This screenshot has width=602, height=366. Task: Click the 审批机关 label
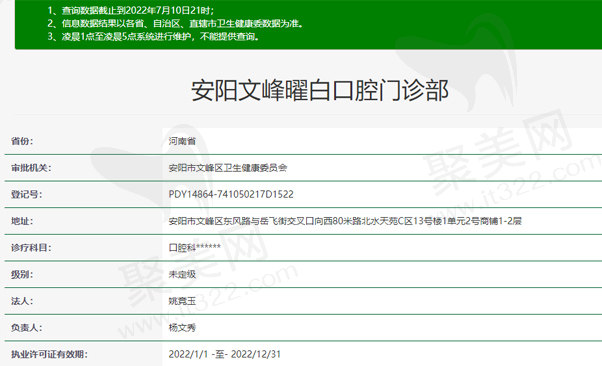(31, 168)
